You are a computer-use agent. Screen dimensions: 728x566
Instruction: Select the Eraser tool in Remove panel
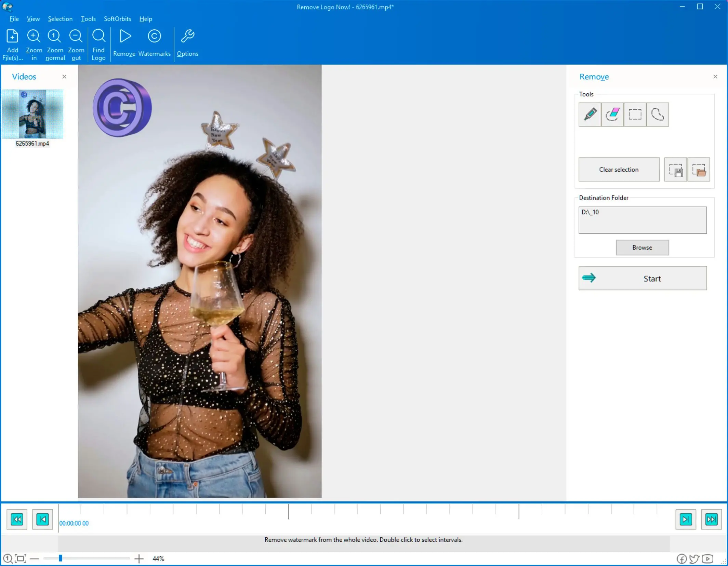pos(612,113)
